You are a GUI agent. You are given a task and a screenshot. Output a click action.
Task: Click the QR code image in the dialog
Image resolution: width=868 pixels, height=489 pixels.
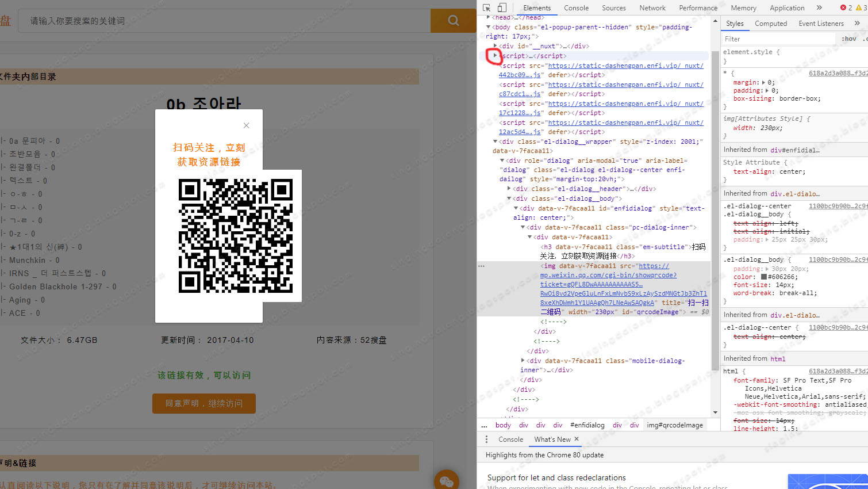point(236,236)
